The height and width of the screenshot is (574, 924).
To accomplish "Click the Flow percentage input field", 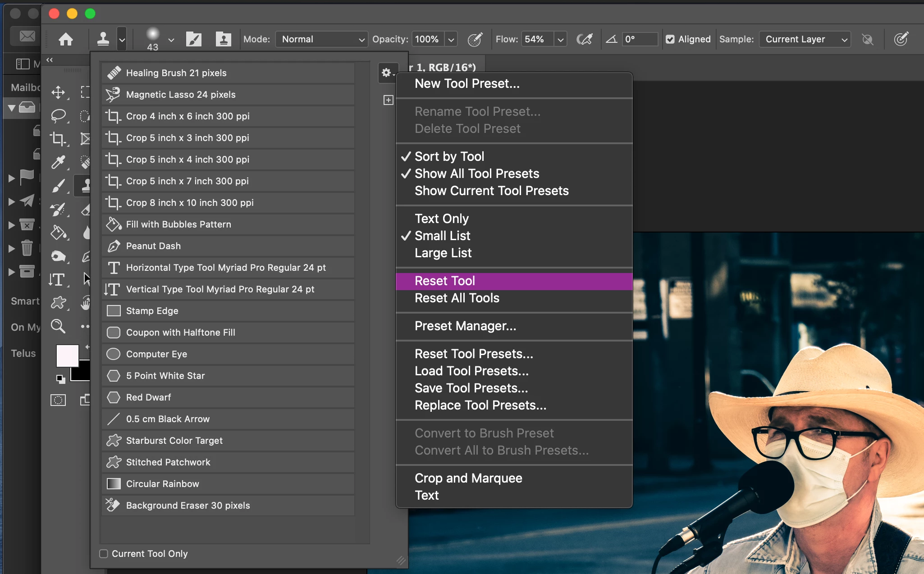I will [x=536, y=40].
